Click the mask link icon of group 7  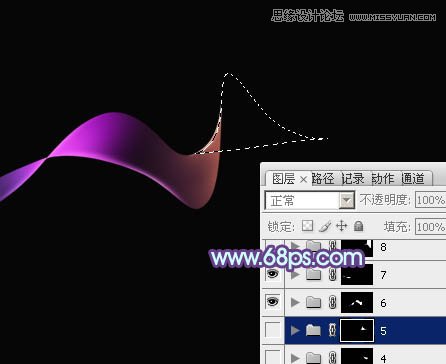pyautogui.click(x=332, y=275)
